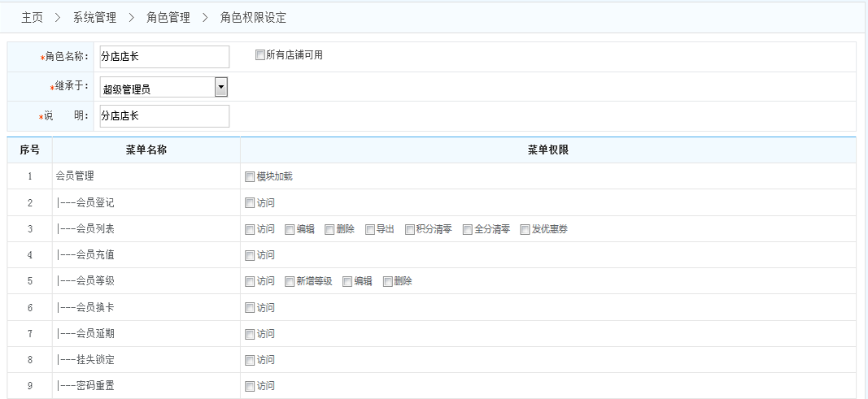Open the 继承于 dropdown list
The image size is (868, 399).
220,88
